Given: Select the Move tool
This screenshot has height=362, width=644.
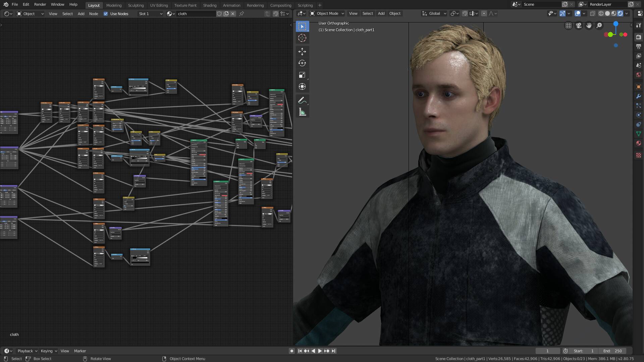Looking at the screenshot, I should [302, 51].
